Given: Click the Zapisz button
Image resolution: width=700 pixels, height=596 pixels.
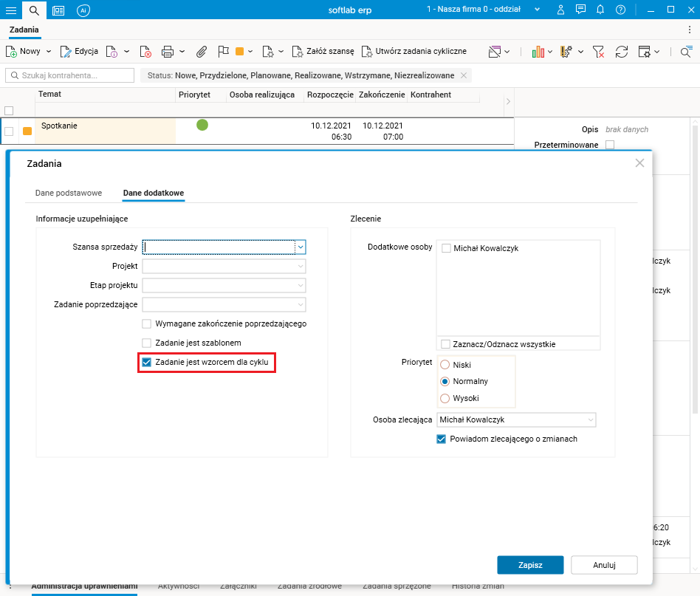Looking at the screenshot, I should point(530,565).
